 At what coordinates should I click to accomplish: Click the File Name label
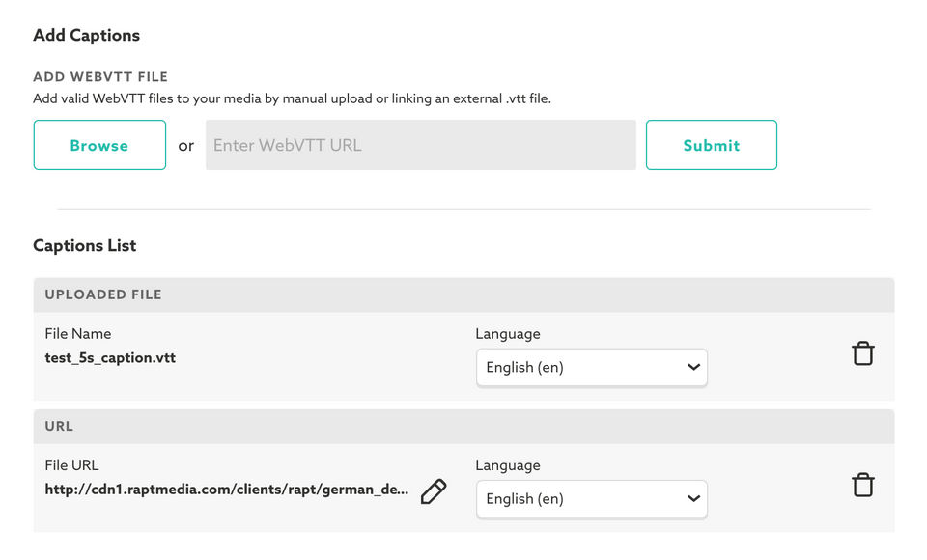(78, 333)
